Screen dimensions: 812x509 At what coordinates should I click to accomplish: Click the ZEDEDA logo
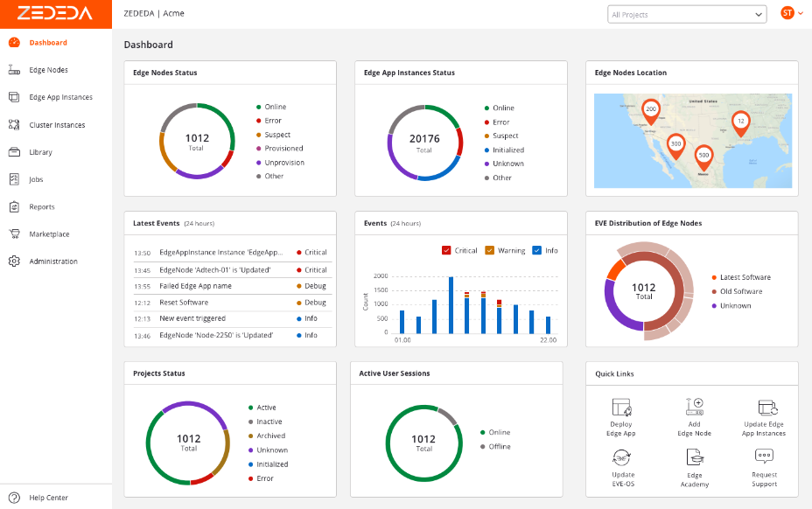coord(56,14)
